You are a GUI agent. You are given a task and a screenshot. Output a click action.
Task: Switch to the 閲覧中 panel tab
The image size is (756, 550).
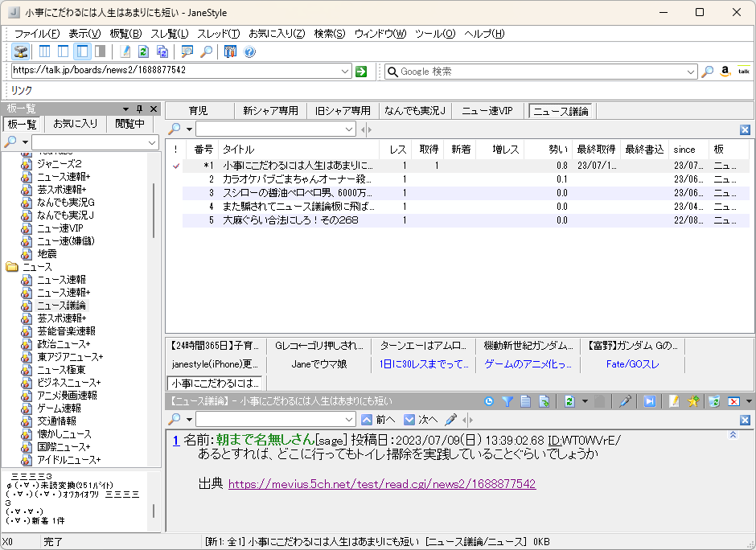pyautogui.click(x=129, y=124)
